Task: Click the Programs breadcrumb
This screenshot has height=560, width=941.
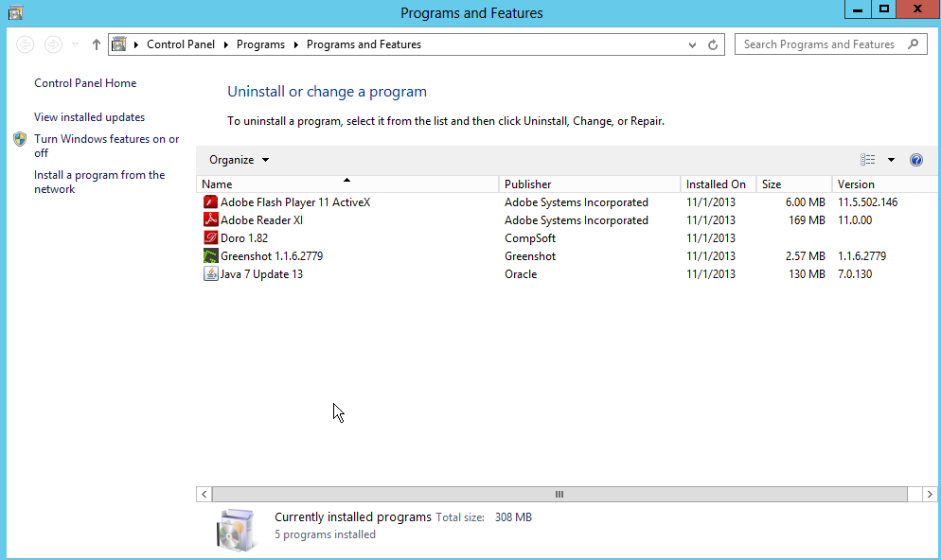Action: [x=260, y=44]
